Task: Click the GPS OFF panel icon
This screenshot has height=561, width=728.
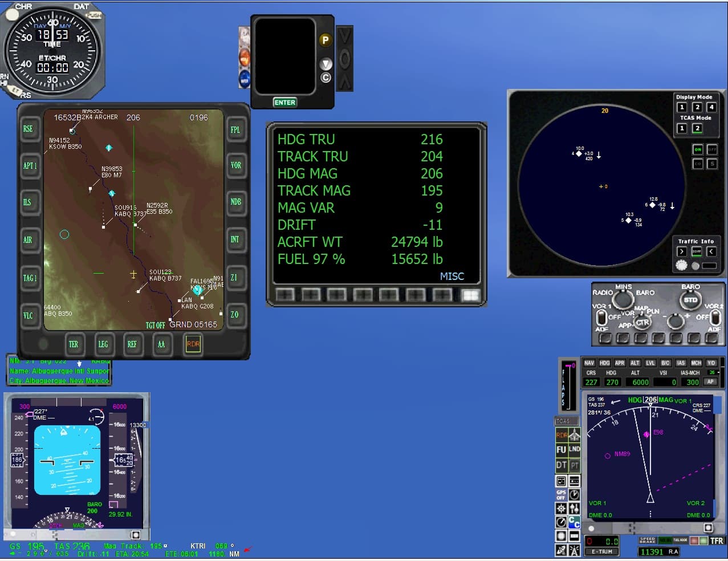Action: coord(561,494)
